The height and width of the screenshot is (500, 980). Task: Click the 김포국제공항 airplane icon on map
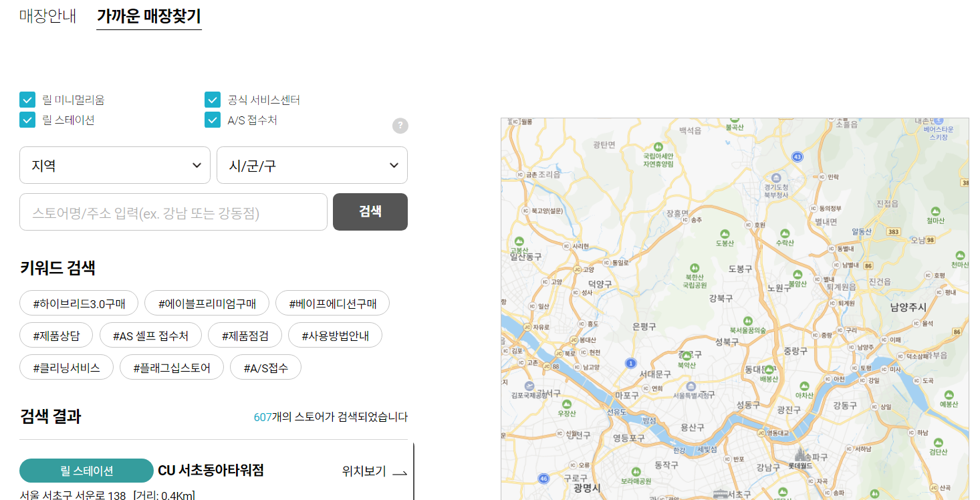tap(530, 385)
